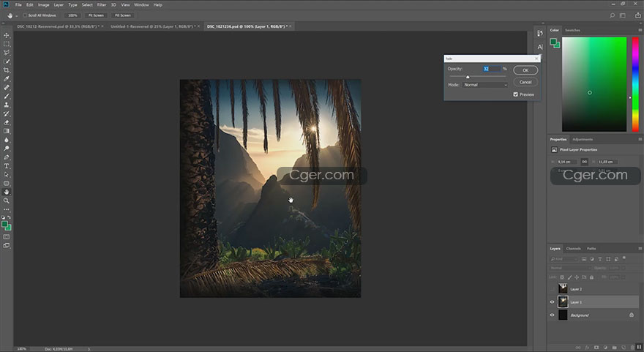This screenshot has height=352, width=644.
Task: Click OK in the Fade dialog
Action: click(525, 70)
